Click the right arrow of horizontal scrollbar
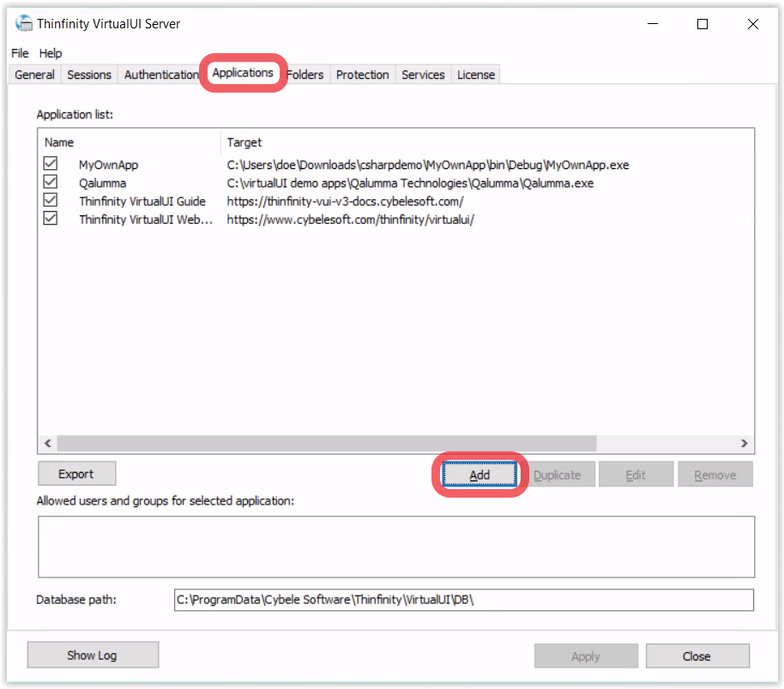 pyautogui.click(x=744, y=444)
